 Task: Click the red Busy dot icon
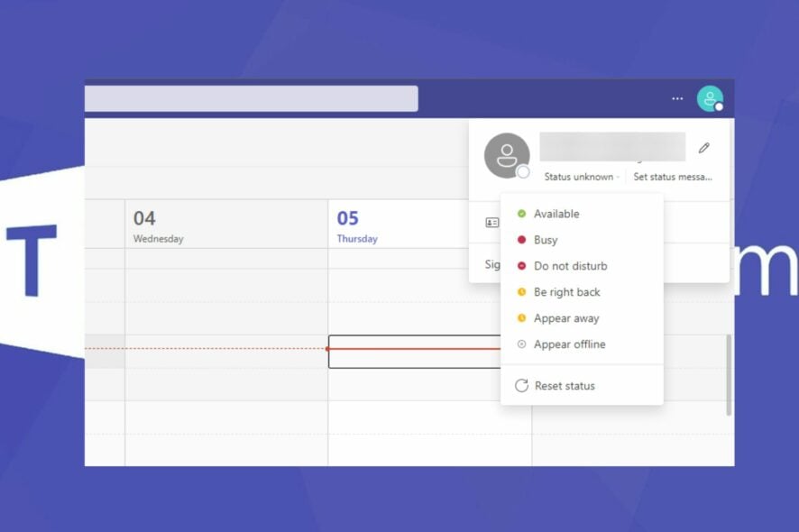click(x=520, y=240)
